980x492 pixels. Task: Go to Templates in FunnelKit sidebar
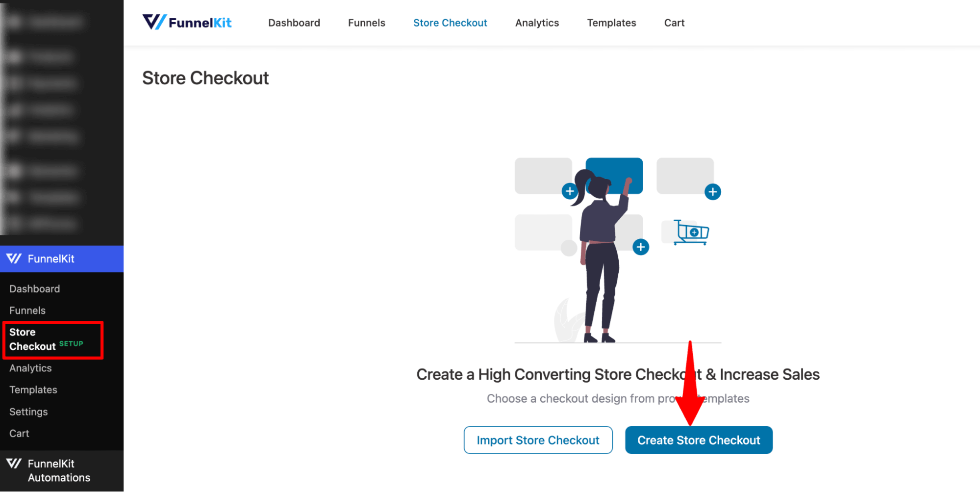(x=33, y=389)
